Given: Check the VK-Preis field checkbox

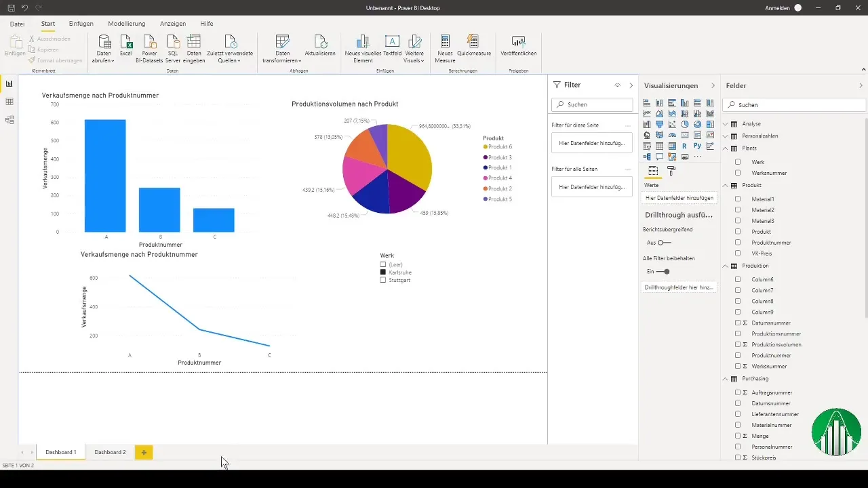Looking at the screenshot, I should pos(738,253).
